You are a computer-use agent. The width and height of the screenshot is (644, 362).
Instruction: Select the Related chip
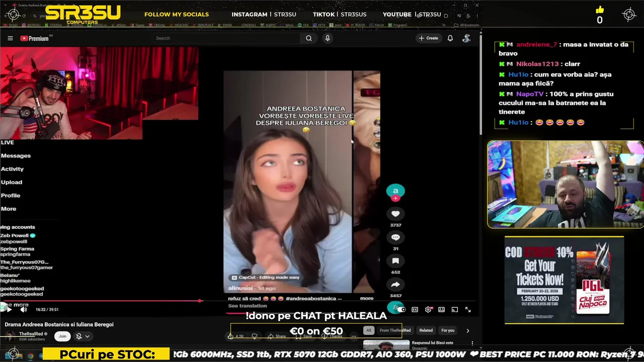point(426,330)
